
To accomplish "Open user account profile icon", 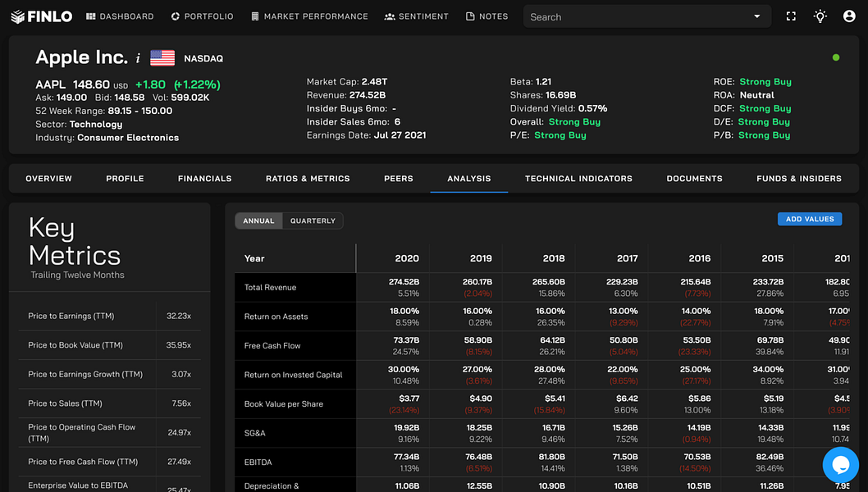I will pyautogui.click(x=849, y=16).
